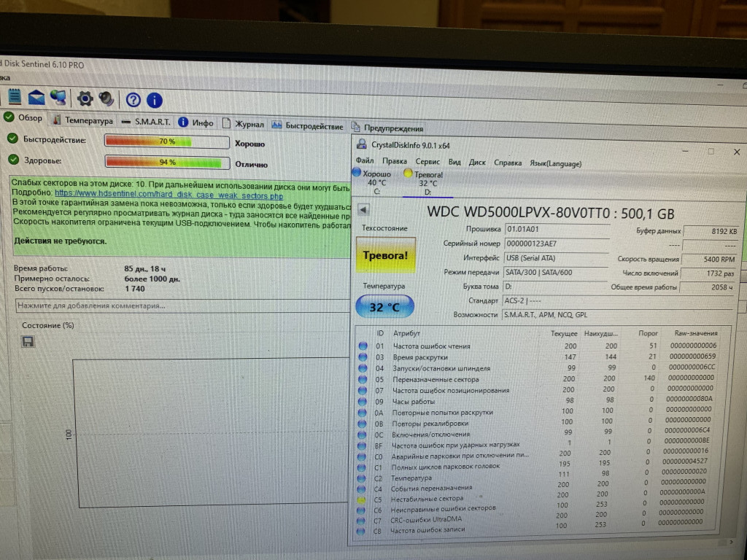
Task: Click status circle for attribute 01 Частота ошибок чтения
Action: [x=363, y=346]
